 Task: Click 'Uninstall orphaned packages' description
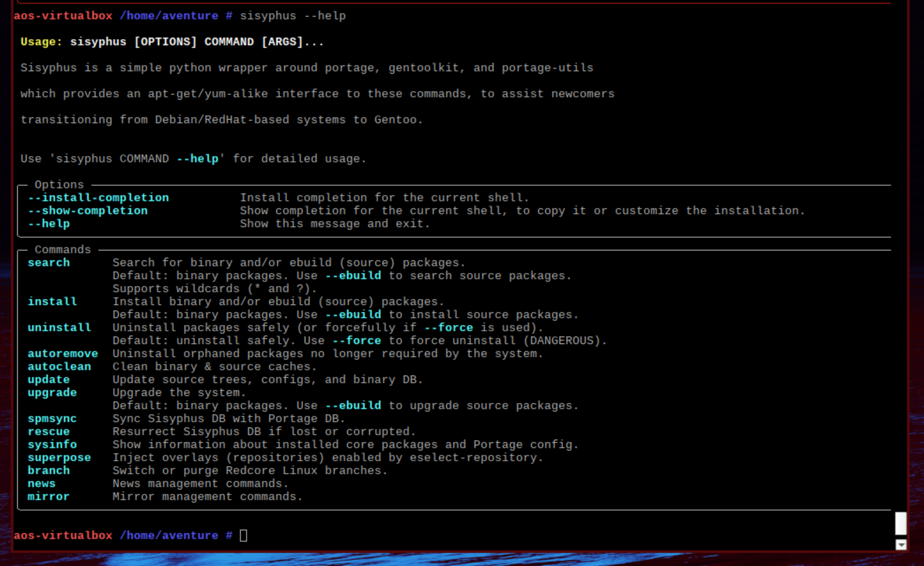tap(328, 354)
